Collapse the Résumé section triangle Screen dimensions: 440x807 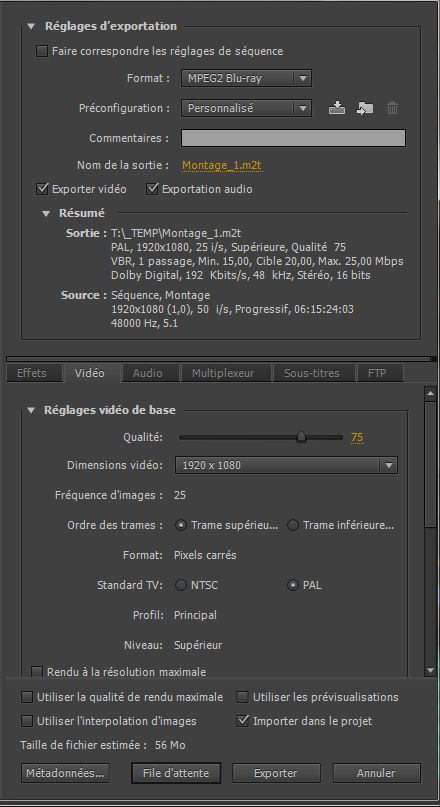point(47,213)
